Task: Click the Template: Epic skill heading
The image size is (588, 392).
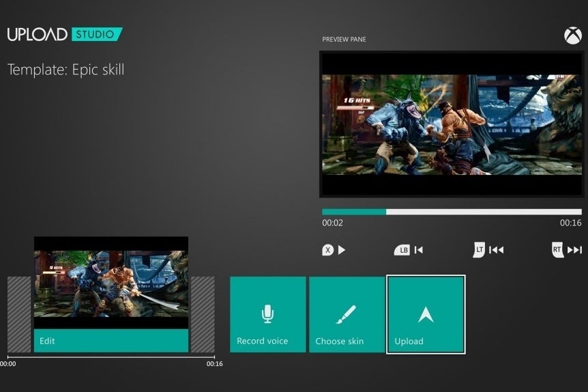Action: 66,70
